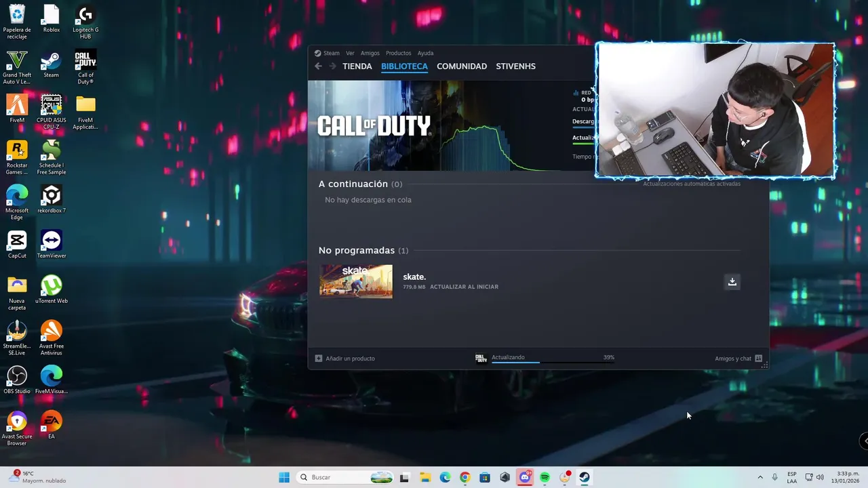Image resolution: width=868 pixels, height=488 pixels.
Task: Open the TeamViewer desktop icon
Action: click(x=51, y=245)
